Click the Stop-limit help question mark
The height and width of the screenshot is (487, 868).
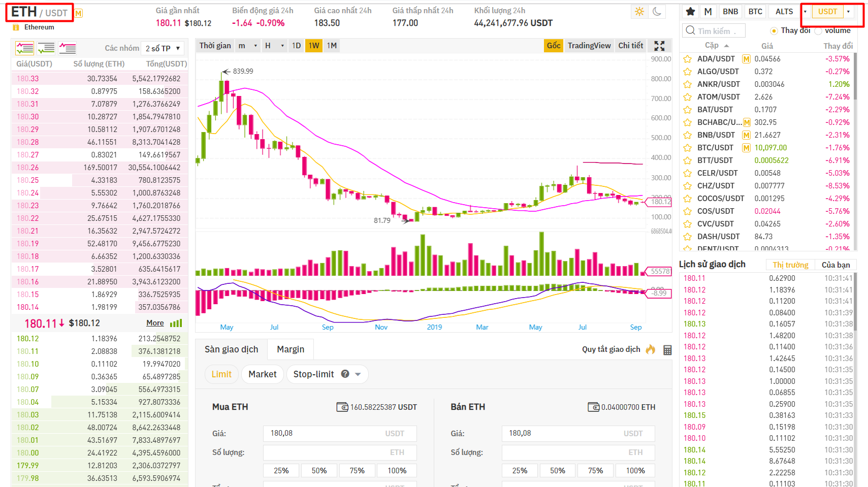click(345, 374)
